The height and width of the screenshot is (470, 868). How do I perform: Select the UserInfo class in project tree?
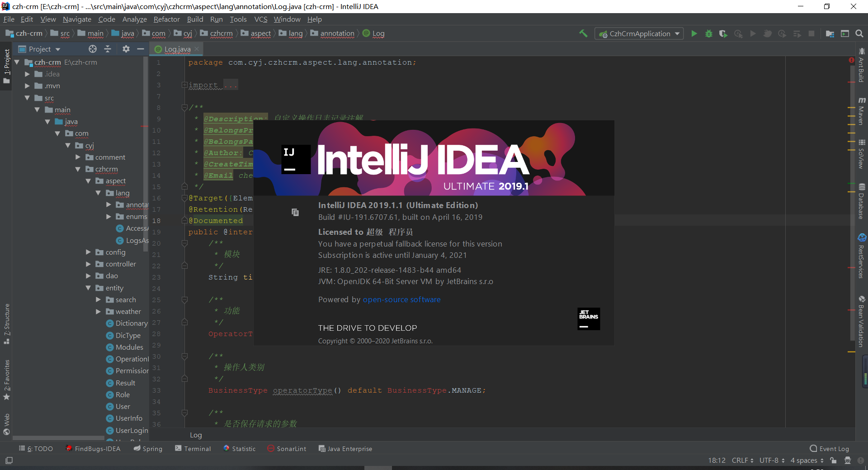(124, 418)
